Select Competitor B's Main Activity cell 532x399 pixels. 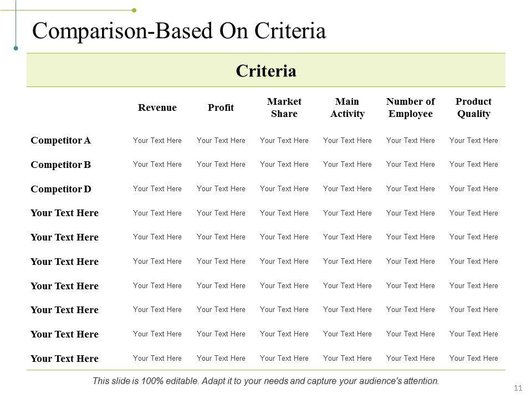point(347,165)
